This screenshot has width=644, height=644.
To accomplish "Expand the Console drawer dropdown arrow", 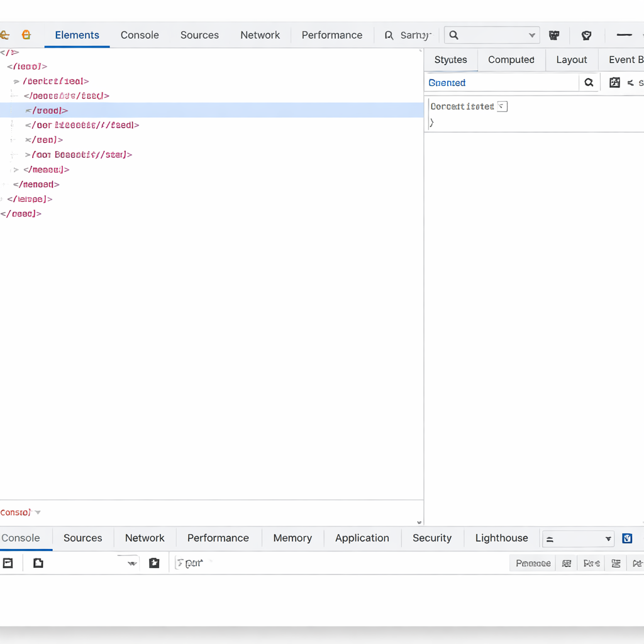I will click(38, 513).
